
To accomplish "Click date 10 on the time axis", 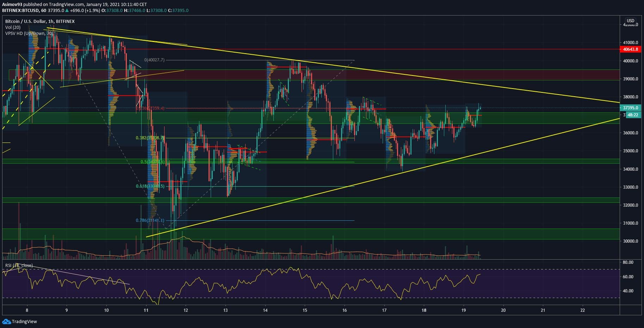I will point(106,310).
